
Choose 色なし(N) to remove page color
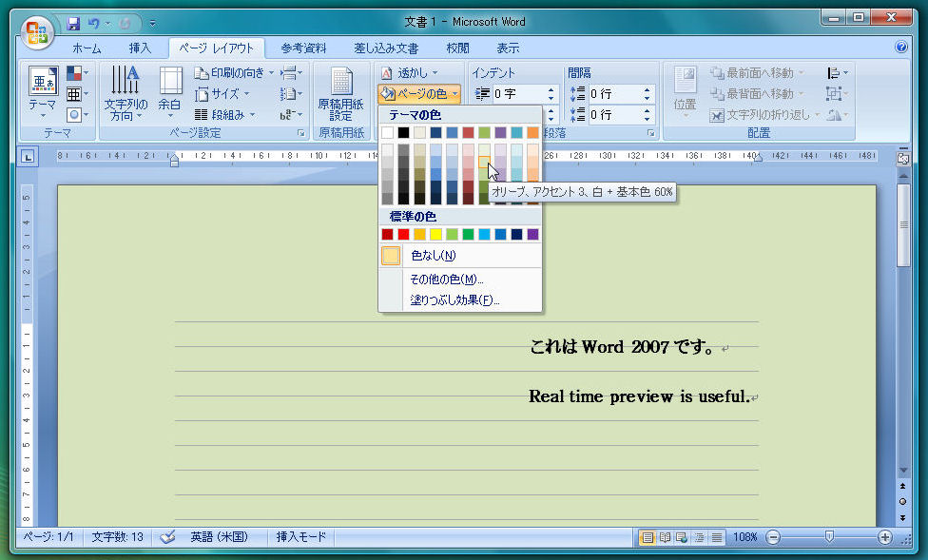(460, 255)
